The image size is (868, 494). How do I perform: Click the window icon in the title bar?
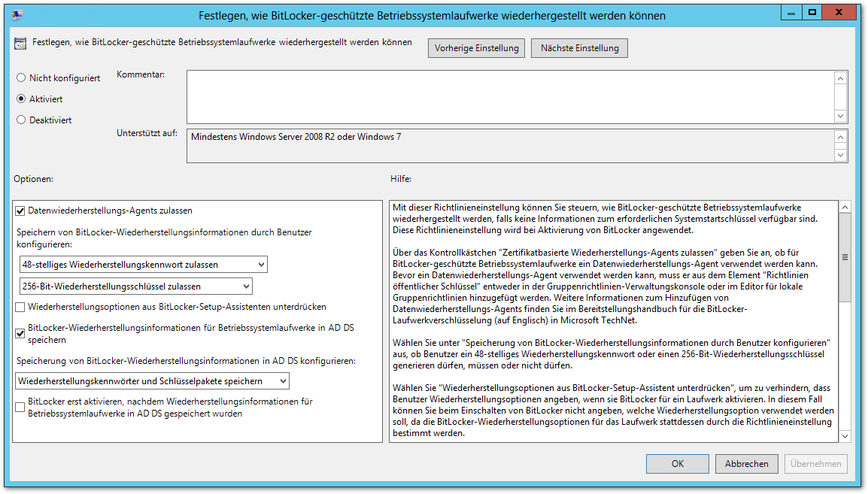17,15
